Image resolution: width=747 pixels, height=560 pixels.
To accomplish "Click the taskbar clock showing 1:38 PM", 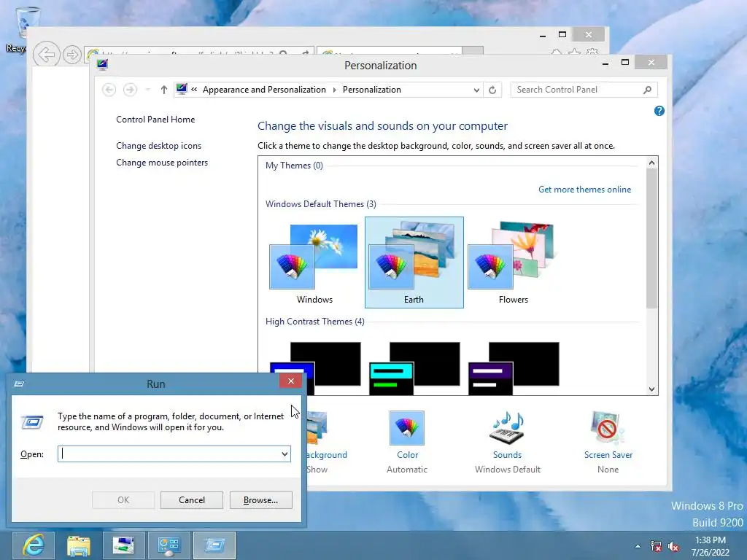I will coord(711,546).
